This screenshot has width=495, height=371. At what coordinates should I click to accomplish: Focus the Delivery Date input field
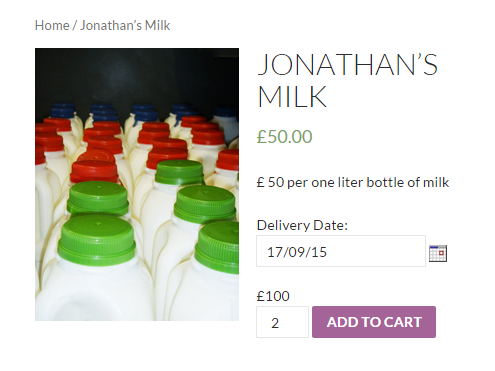(x=341, y=251)
